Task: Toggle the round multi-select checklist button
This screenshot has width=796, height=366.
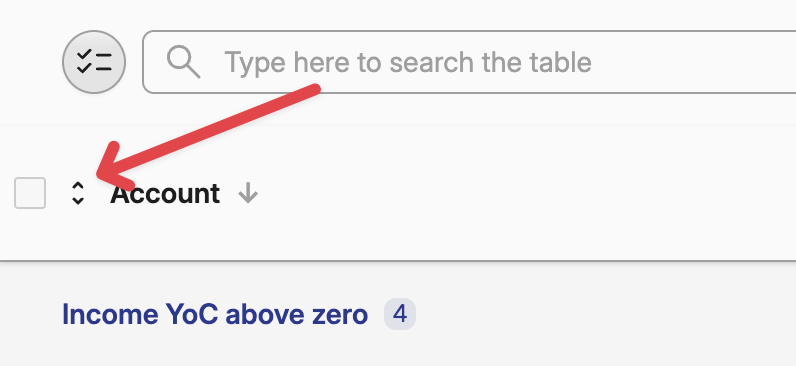Action: [94, 62]
